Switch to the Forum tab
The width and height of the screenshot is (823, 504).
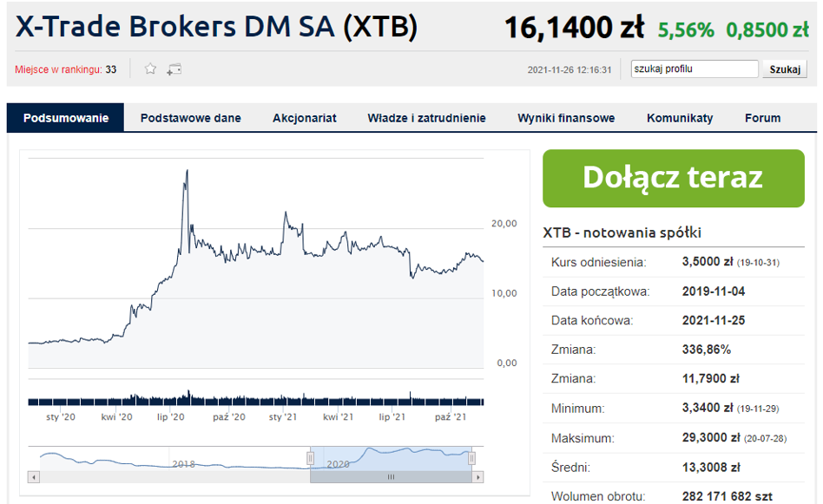tap(762, 118)
